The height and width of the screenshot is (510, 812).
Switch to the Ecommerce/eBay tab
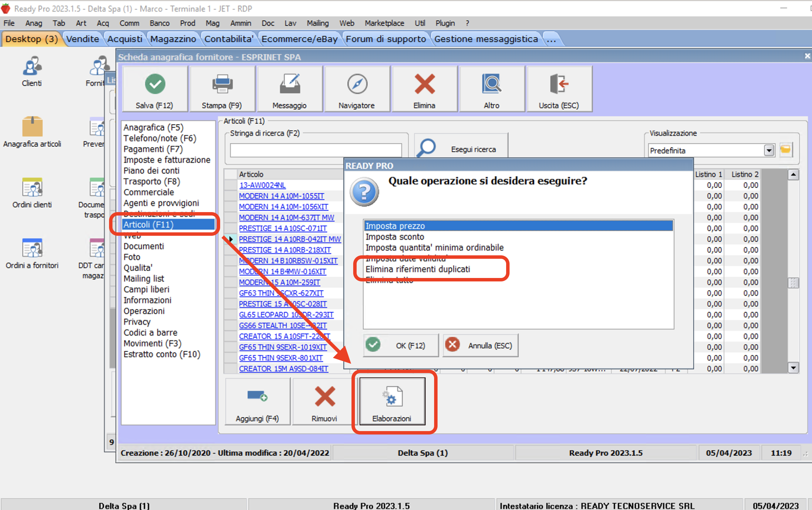[299, 39]
